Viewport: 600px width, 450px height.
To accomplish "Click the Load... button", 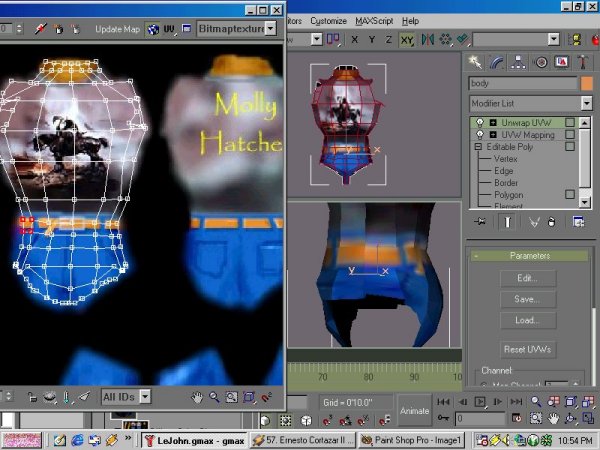I will click(x=528, y=320).
